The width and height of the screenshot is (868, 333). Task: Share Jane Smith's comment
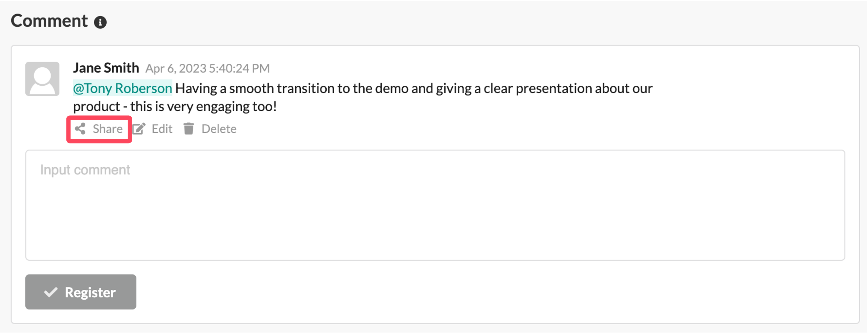tap(99, 129)
